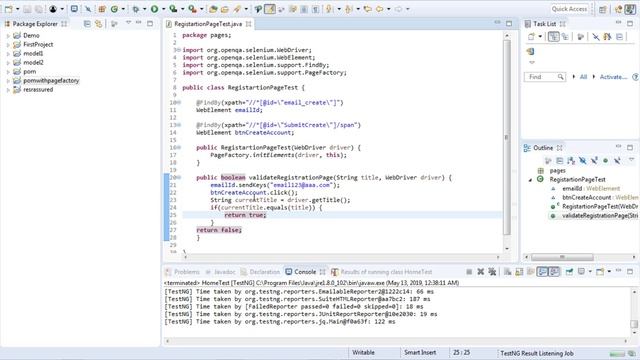This screenshot has height=360, width=640.
Task: Click Remove Launch X icon in Console
Action: point(481,272)
